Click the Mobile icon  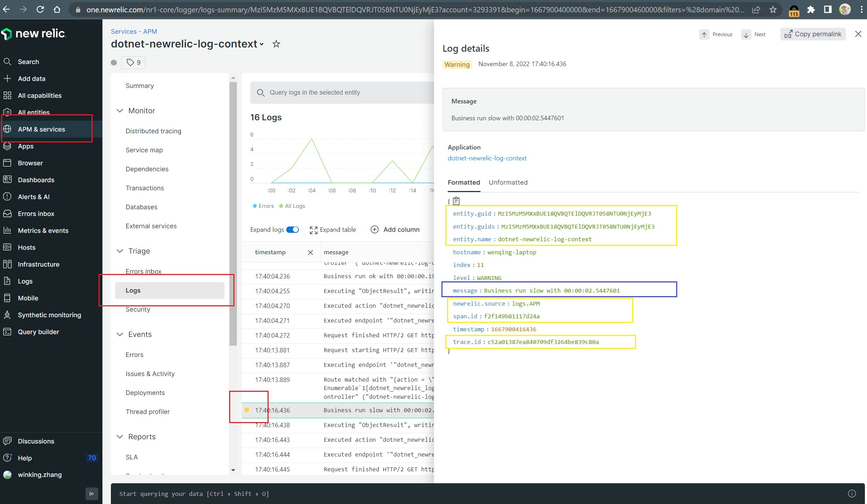[x=7, y=298]
